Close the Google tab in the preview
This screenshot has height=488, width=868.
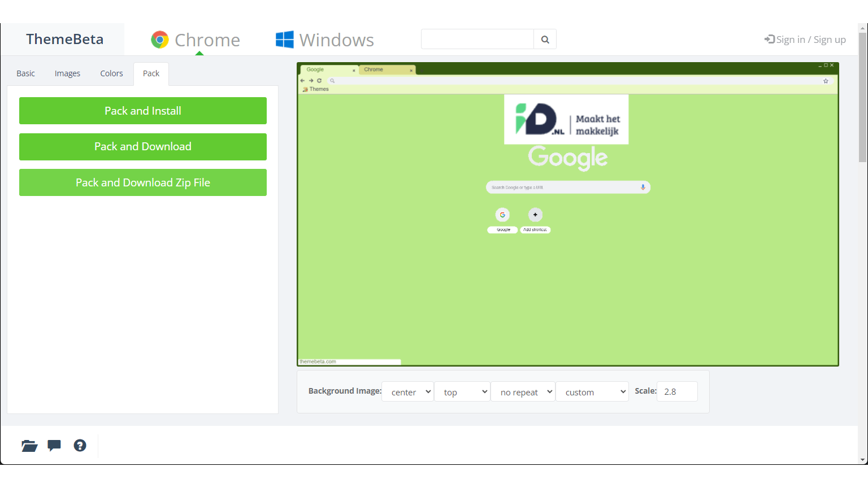354,71
